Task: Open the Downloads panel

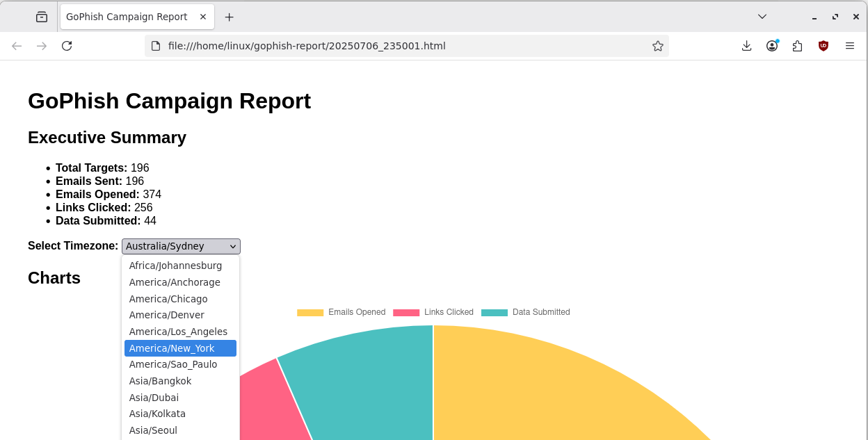Action: (746, 46)
